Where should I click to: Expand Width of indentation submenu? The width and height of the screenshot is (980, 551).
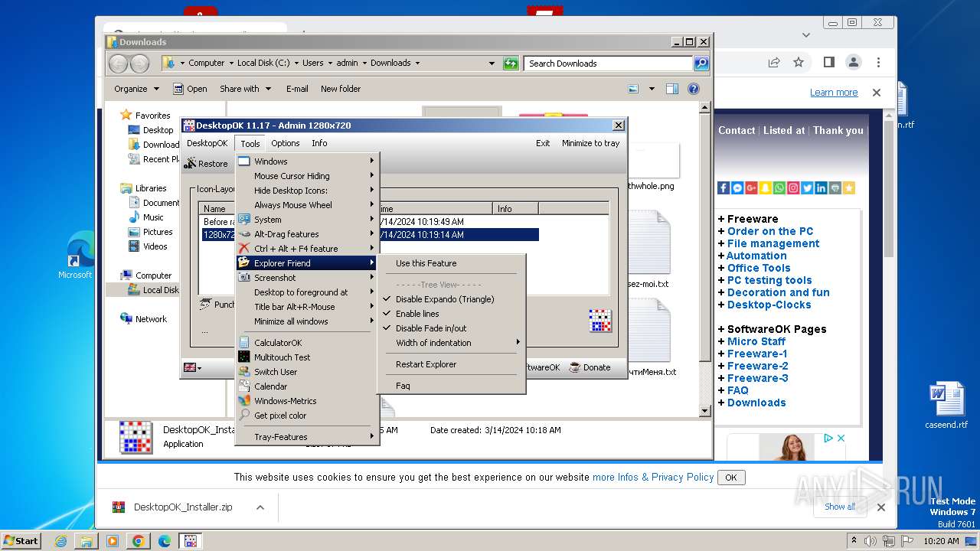[x=452, y=343]
